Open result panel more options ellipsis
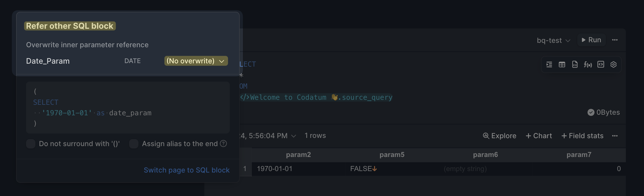Image resolution: width=644 pixels, height=196 pixels. (615, 136)
